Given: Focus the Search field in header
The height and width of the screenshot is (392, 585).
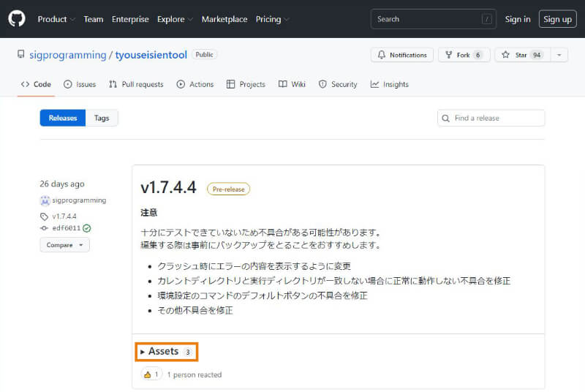Looking at the screenshot, I should click(x=433, y=19).
